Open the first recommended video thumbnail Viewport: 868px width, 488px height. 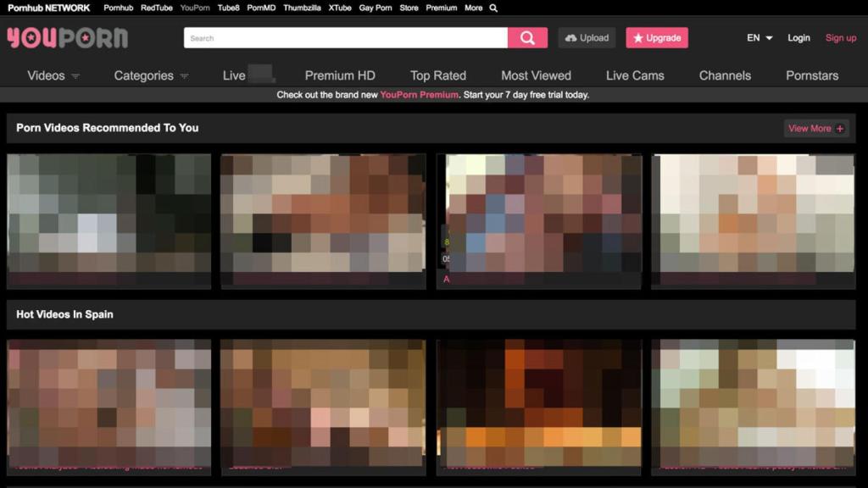(x=108, y=220)
